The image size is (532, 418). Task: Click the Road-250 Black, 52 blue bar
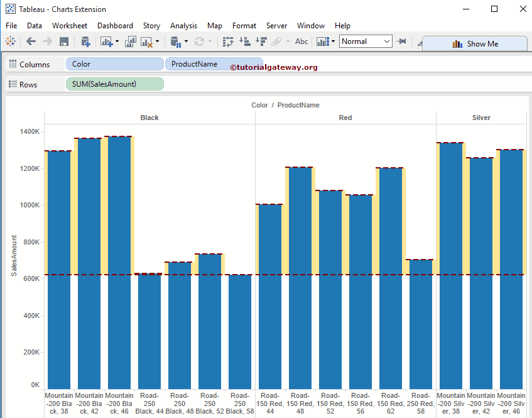point(210,327)
